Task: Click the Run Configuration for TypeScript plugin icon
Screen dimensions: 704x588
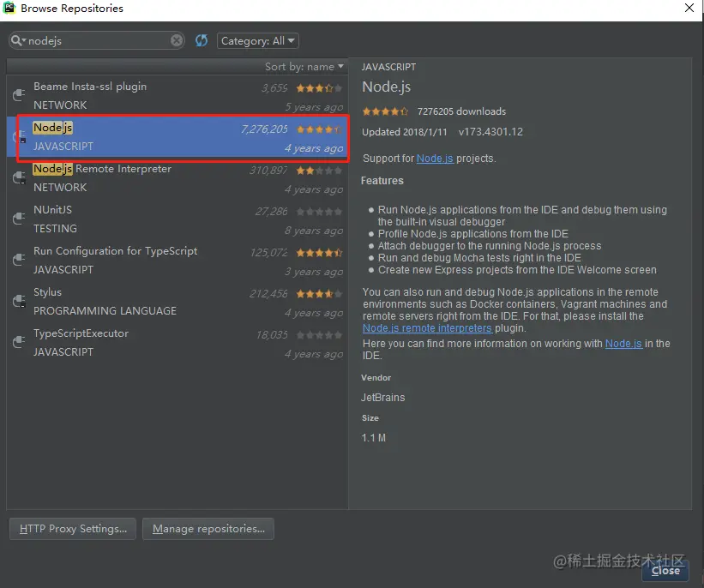Action: pos(19,260)
